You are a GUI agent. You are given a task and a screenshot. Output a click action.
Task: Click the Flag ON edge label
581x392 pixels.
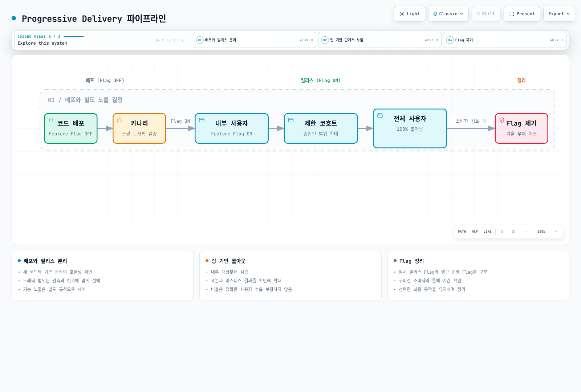(x=180, y=121)
